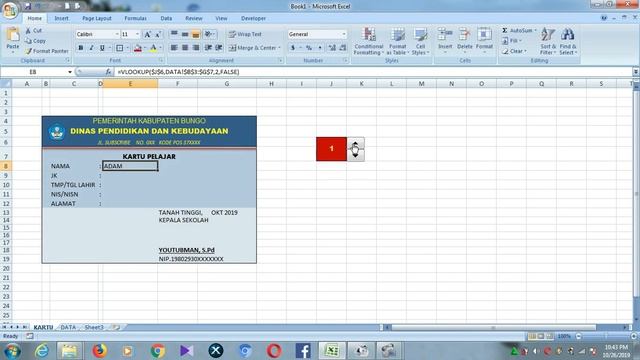Screen dimensions: 640x360
Task: Toggle Center horizontal alignment
Action: pos(185,48)
